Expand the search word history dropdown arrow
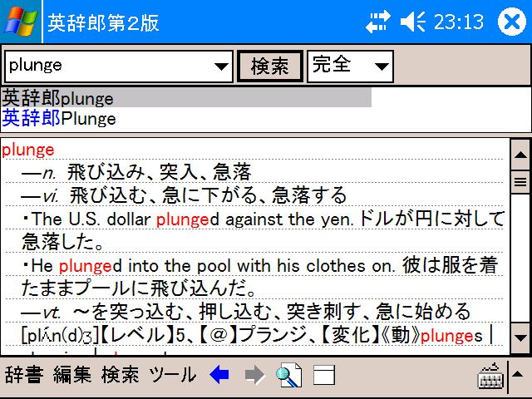Screen dimensions: 532x399 coord(222,66)
